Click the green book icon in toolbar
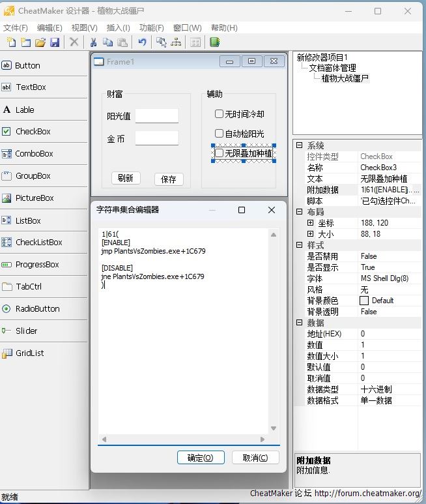 coord(215,42)
